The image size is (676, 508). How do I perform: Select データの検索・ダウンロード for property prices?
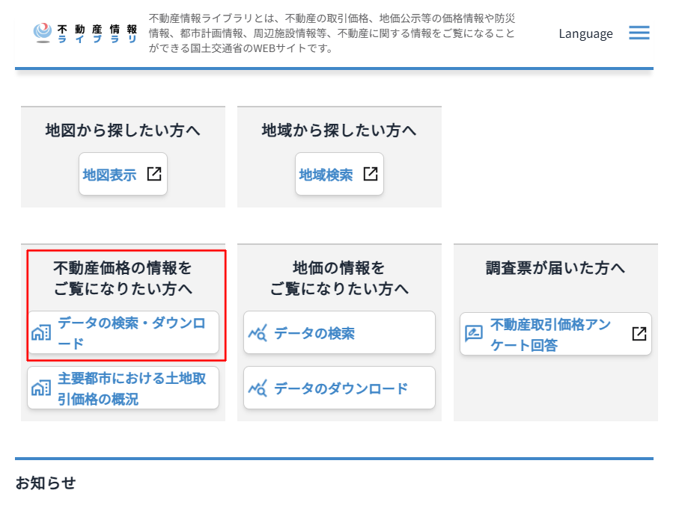130,333
